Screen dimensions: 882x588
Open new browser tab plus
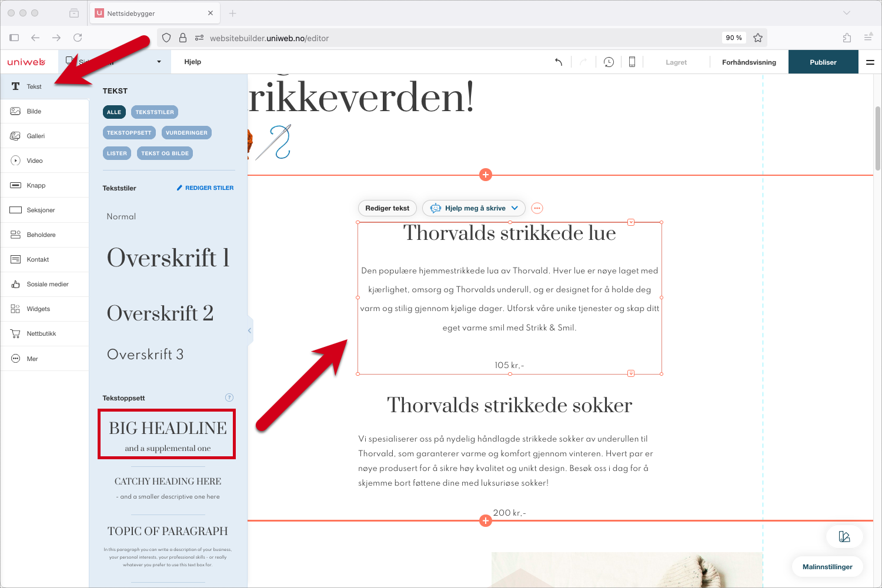pyautogui.click(x=232, y=13)
